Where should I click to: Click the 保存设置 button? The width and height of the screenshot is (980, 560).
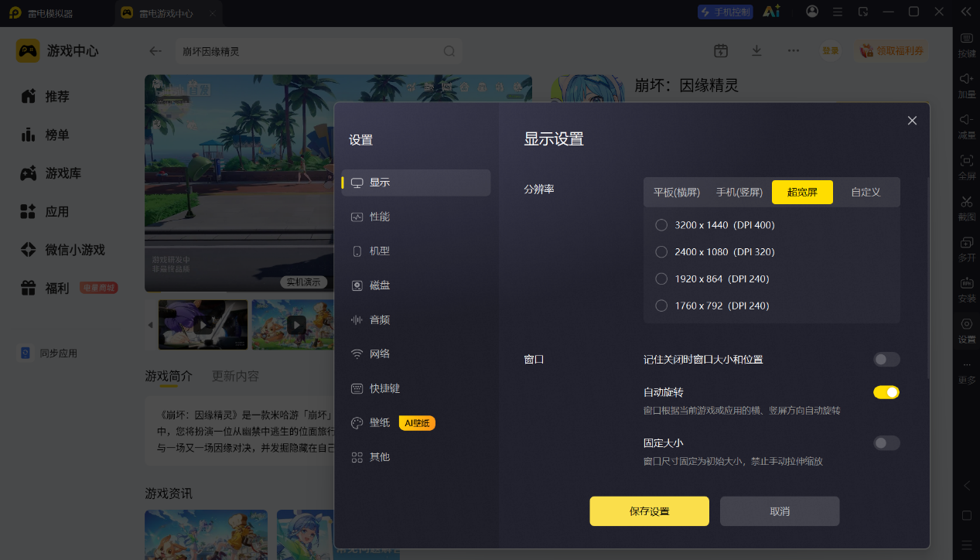[x=649, y=511]
